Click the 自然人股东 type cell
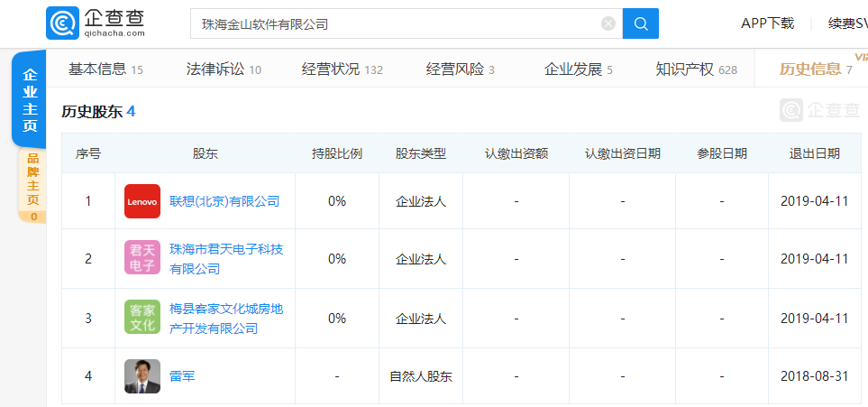Image resolution: width=868 pixels, height=407 pixels. coord(421,376)
